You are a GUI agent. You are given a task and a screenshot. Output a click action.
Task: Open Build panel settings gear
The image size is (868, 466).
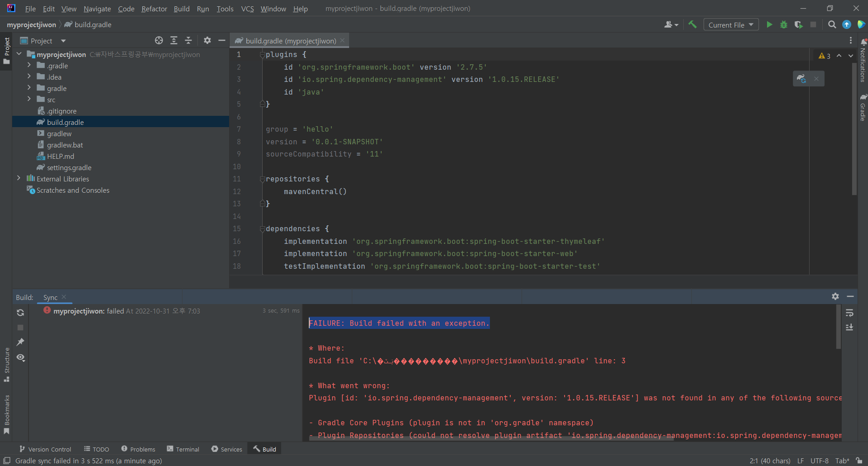click(835, 296)
